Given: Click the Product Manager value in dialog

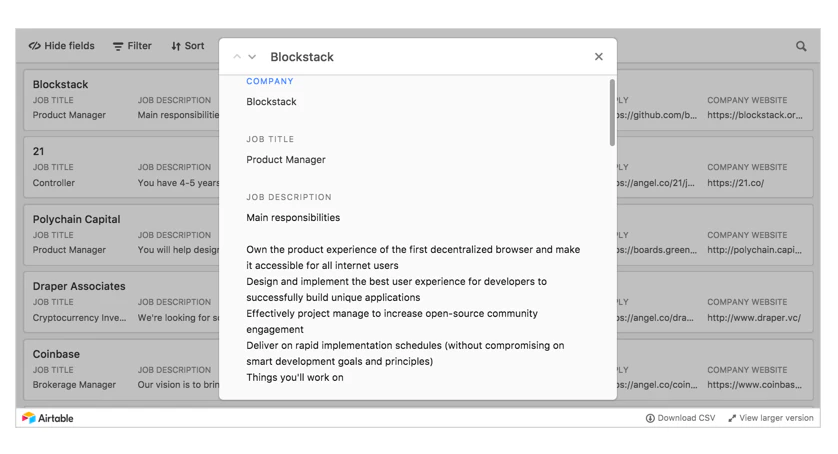Looking at the screenshot, I should 286,159.
